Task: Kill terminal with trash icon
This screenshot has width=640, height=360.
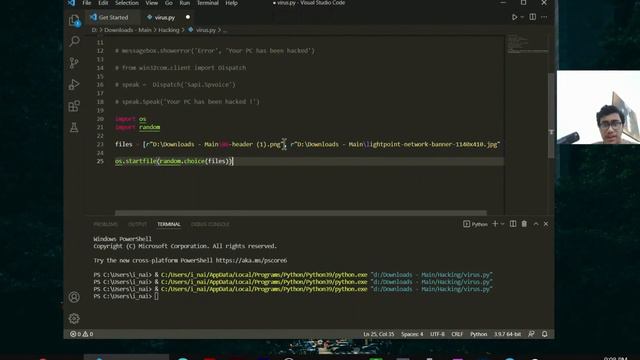Action: click(524, 224)
